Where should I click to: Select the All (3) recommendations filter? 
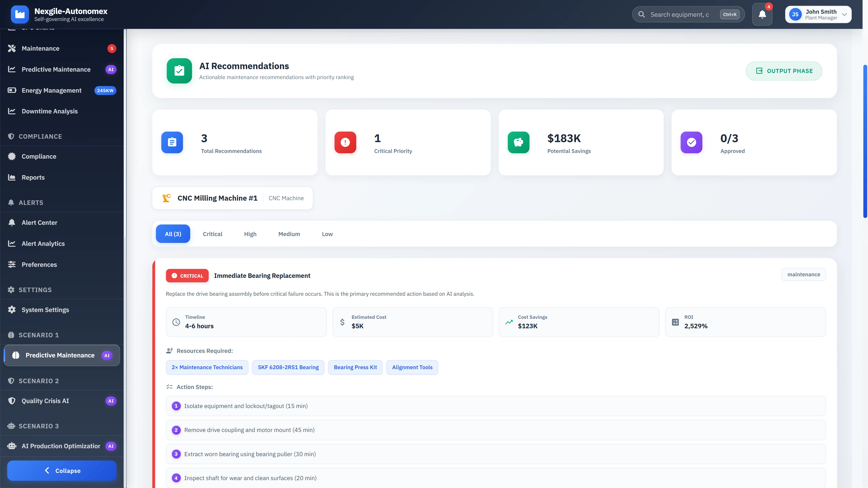[x=172, y=234]
